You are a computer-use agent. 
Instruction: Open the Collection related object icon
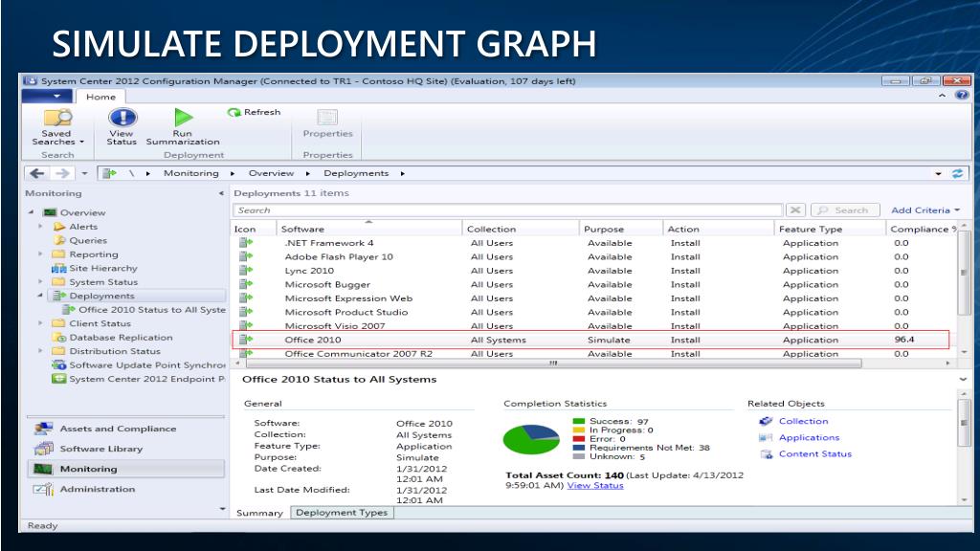[766, 421]
